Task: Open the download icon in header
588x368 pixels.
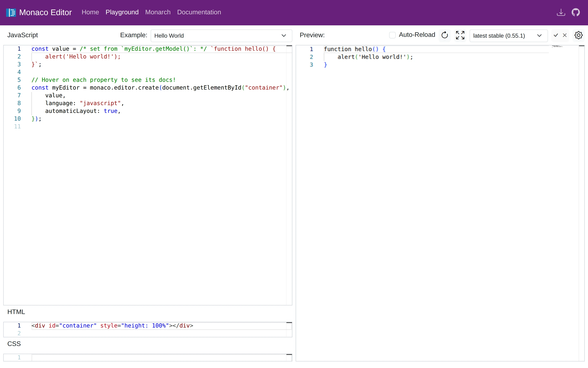Action: tap(561, 12)
